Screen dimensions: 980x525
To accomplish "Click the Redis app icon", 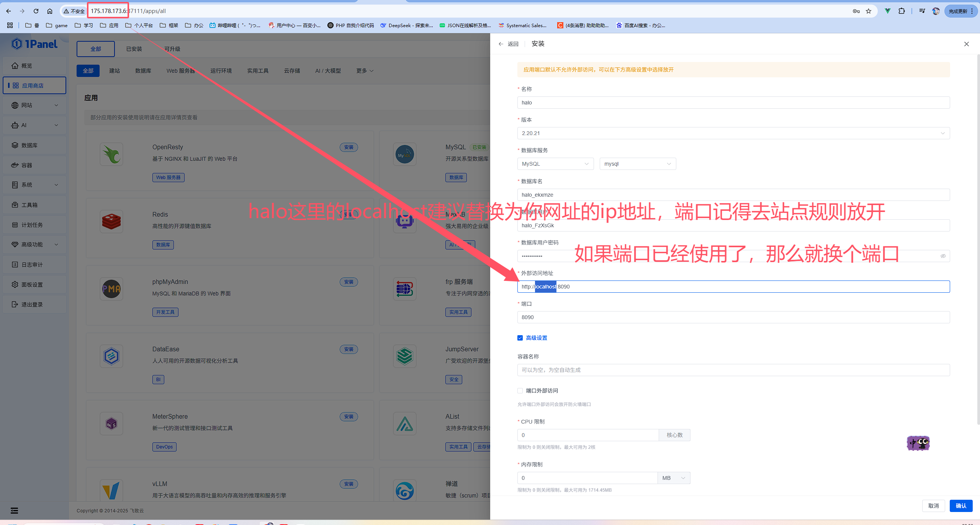I will tap(111, 222).
